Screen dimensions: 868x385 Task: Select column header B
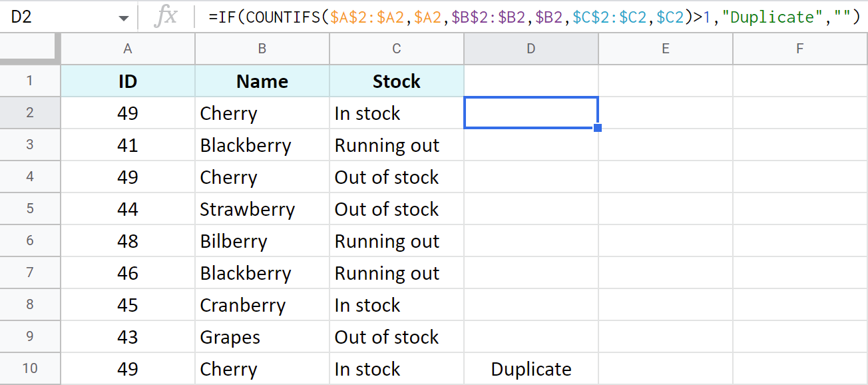point(262,48)
